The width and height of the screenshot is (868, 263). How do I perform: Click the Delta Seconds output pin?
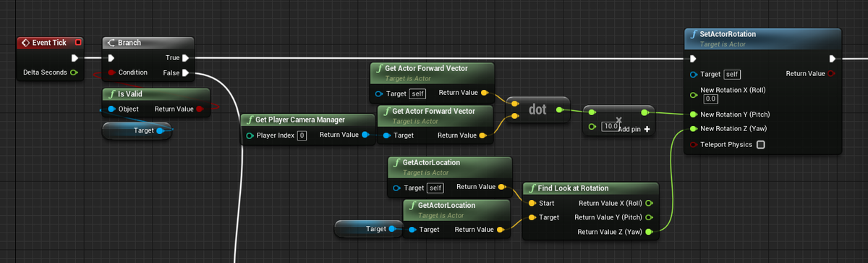pos(74,72)
